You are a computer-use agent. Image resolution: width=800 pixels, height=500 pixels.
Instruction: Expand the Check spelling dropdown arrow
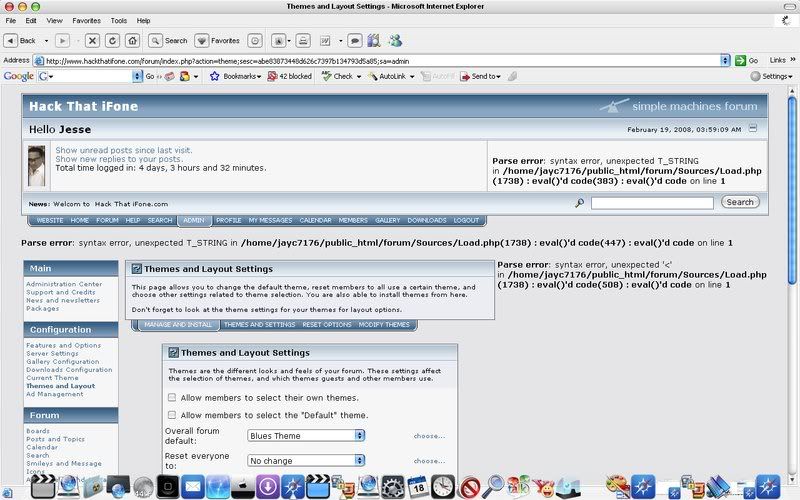coord(359,77)
